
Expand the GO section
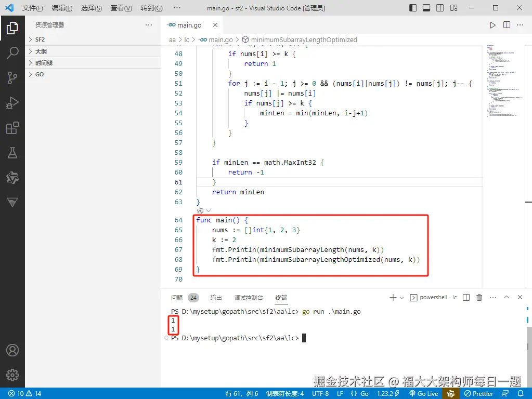(93, 74)
